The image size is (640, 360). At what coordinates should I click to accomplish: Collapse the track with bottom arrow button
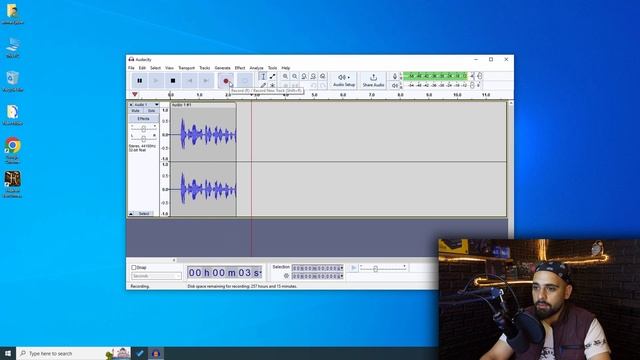(x=131, y=213)
